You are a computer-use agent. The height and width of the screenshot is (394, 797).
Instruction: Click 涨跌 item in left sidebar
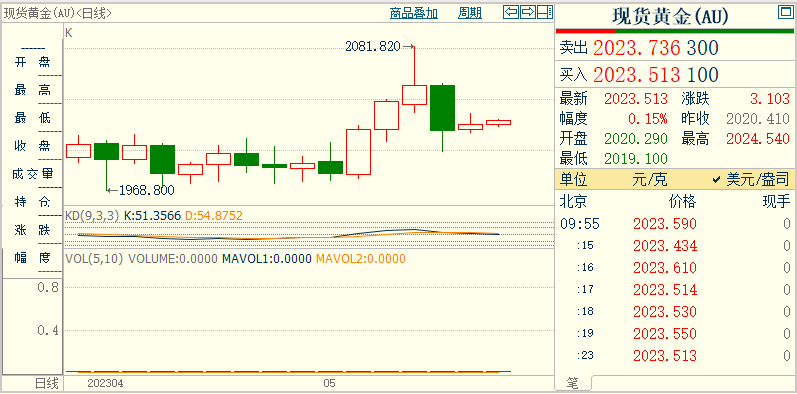pyautogui.click(x=33, y=230)
